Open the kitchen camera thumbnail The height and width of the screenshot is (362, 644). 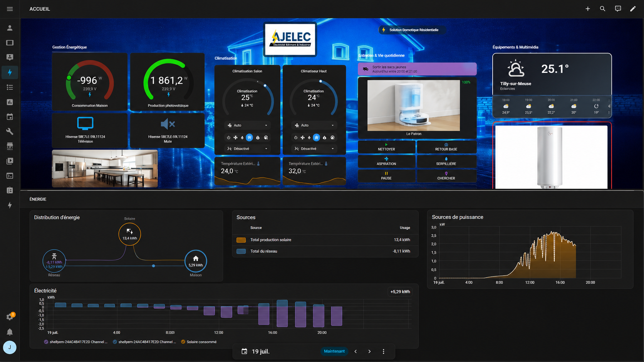(x=105, y=168)
